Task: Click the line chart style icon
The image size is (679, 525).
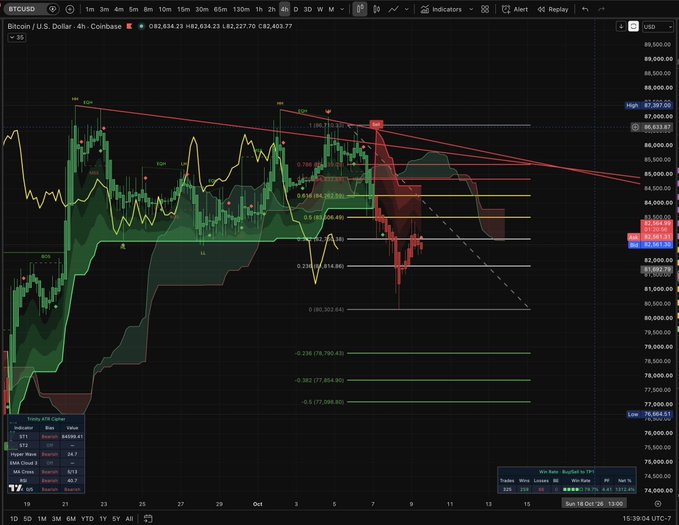Action: point(393,9)
